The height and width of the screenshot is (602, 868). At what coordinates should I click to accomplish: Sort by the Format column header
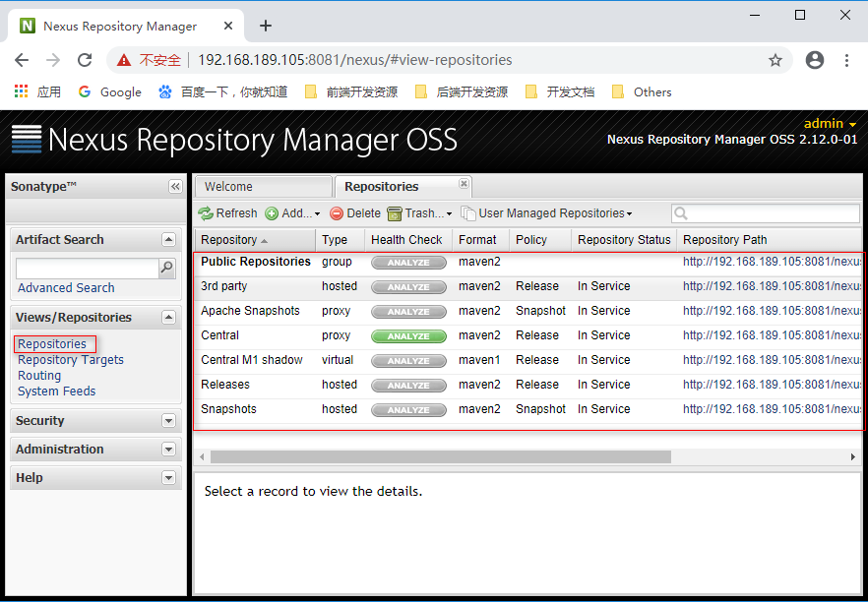481,240
